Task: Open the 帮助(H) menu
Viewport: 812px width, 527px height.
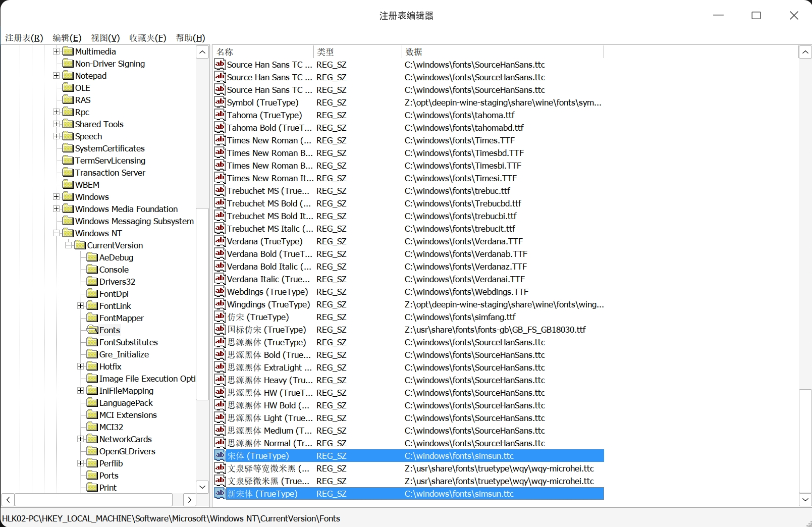Action: pos(191,38)
